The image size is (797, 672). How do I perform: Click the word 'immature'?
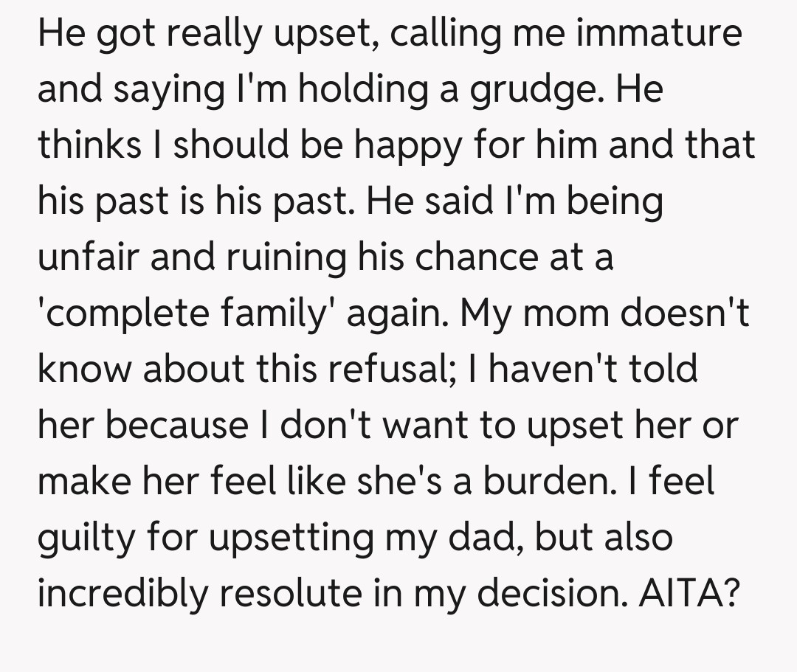(x=658, y=34)
